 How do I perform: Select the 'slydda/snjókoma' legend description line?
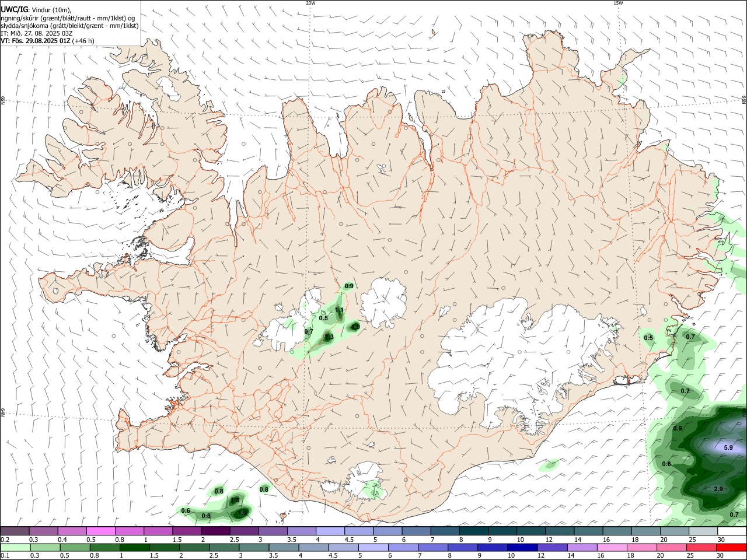tap(69, 26)
